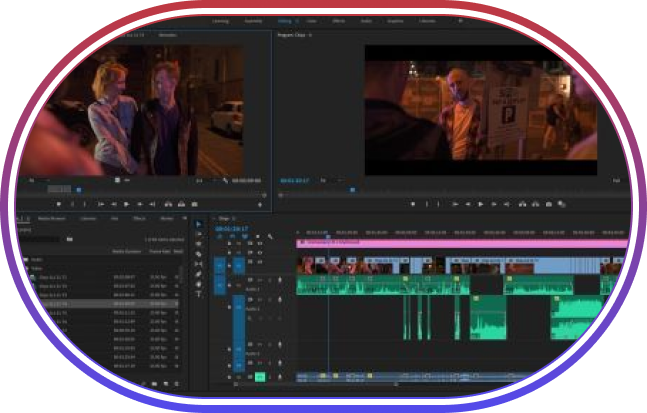The height and width of the screenshot is (413, 647).
Task: Mute the Audio 1 track
Action: [260, 280]
